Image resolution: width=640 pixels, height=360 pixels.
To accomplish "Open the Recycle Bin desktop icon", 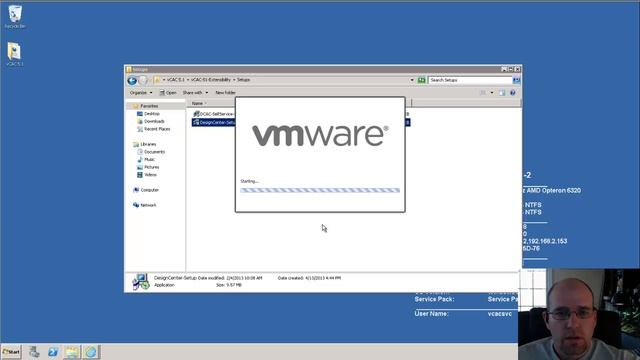I will [15, 15].
